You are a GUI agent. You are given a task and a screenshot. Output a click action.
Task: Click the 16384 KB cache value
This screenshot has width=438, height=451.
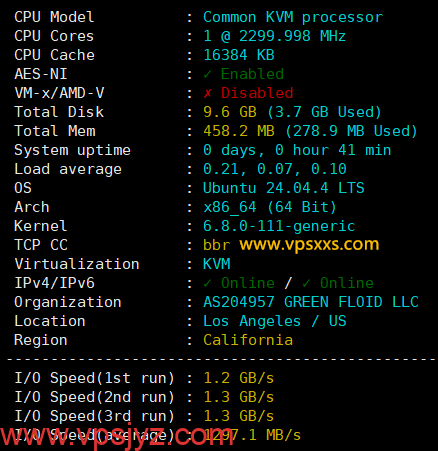point(239,55)
